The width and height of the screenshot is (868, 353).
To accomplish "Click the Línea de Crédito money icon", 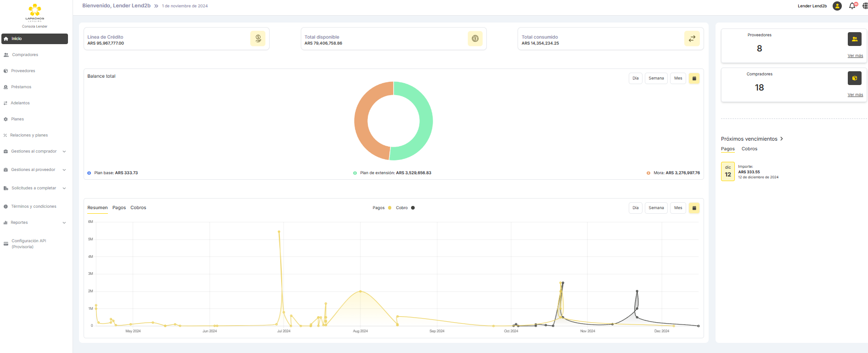I will pyautogui.click(x=258, y=39).
